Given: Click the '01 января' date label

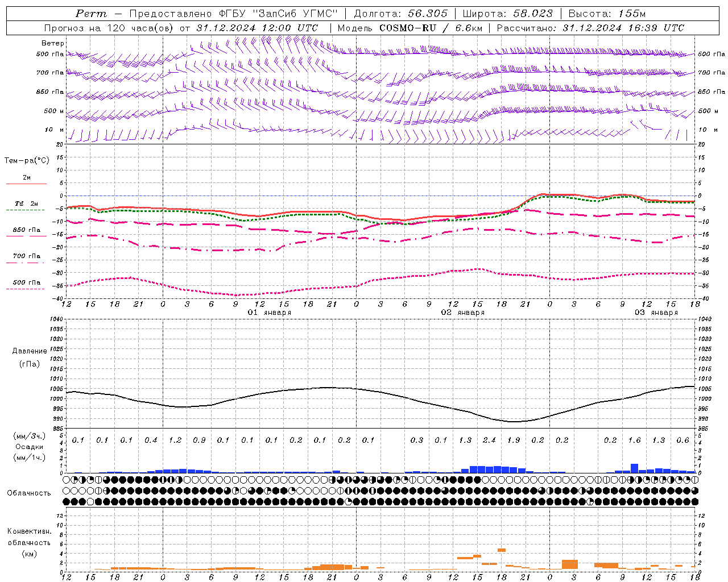Looking at the screenshot, I should click(x=270, y=313).
